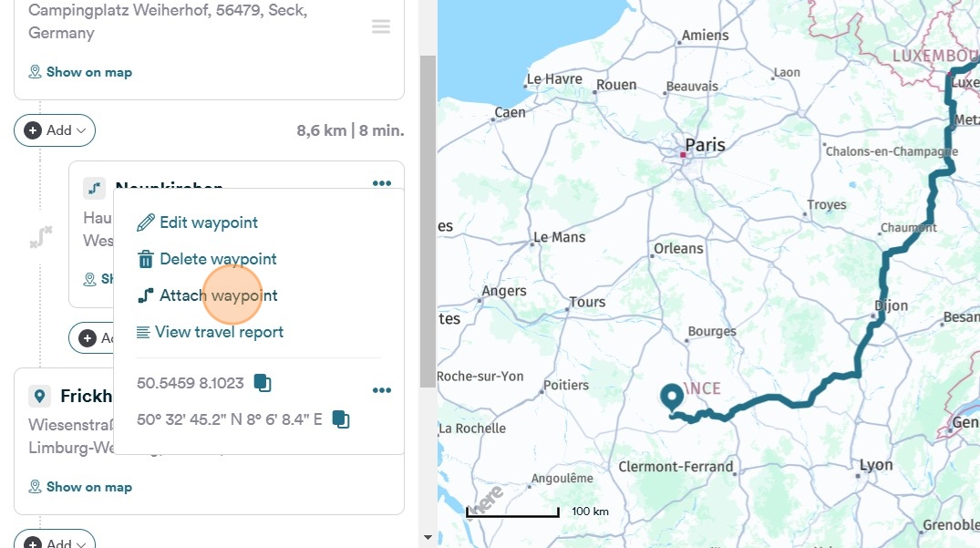The image size is (980, 548).
Task: Expand Add dropdown at bottom of list
Action: tap(55, 542)
